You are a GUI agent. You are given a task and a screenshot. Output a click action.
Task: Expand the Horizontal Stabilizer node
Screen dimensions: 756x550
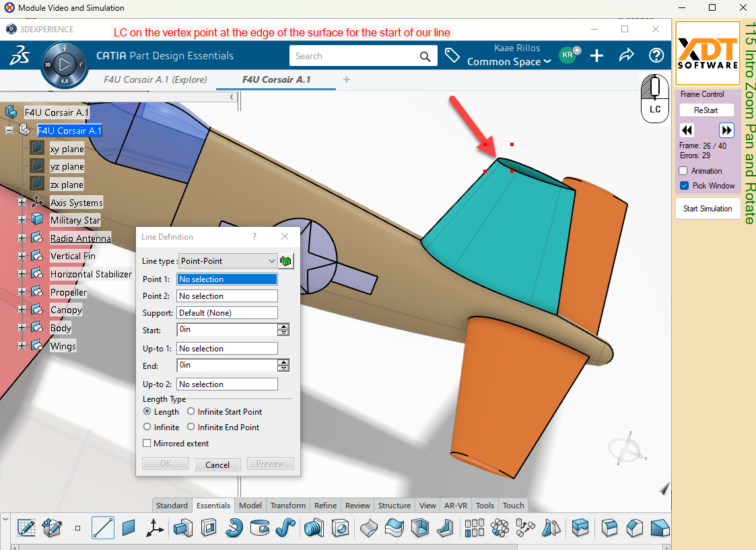coord(22,274)
